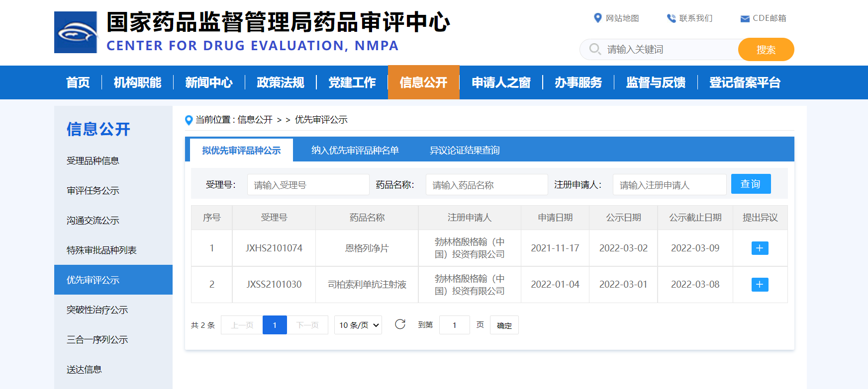This screenshot has height=389, width=868.
Task: Open the 新闻中心 menu
Action: point(209,82)
